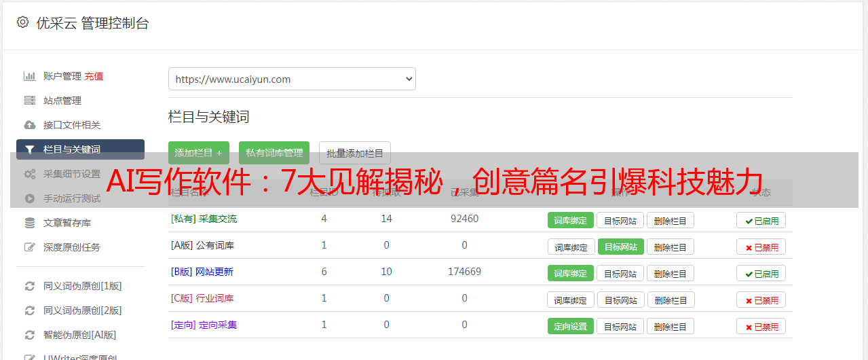The image size is (868, 360).
Task: Open 接口文件相关 menu item
Action: coord(72,125)
